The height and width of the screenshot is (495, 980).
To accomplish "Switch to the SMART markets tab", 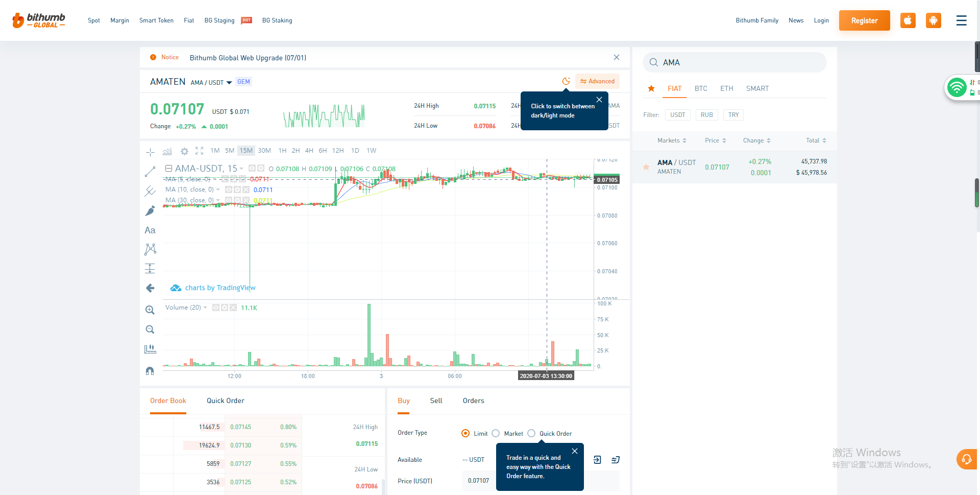I will 757,88.
